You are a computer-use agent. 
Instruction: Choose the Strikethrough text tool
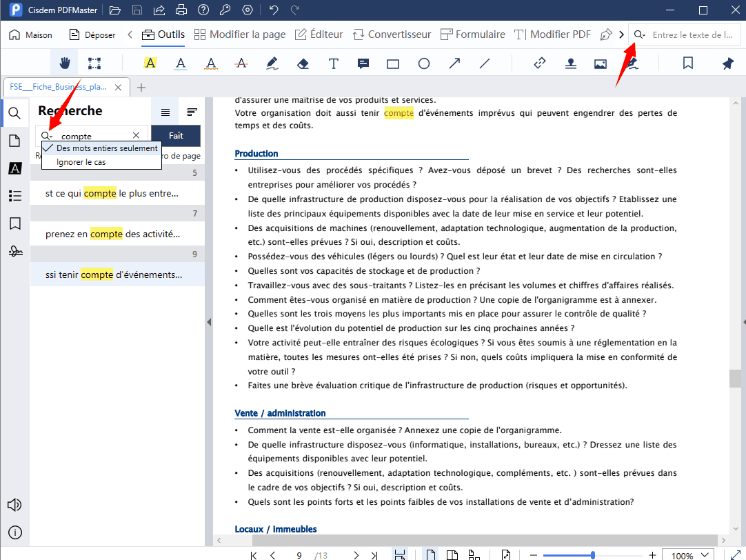[242, 63]
